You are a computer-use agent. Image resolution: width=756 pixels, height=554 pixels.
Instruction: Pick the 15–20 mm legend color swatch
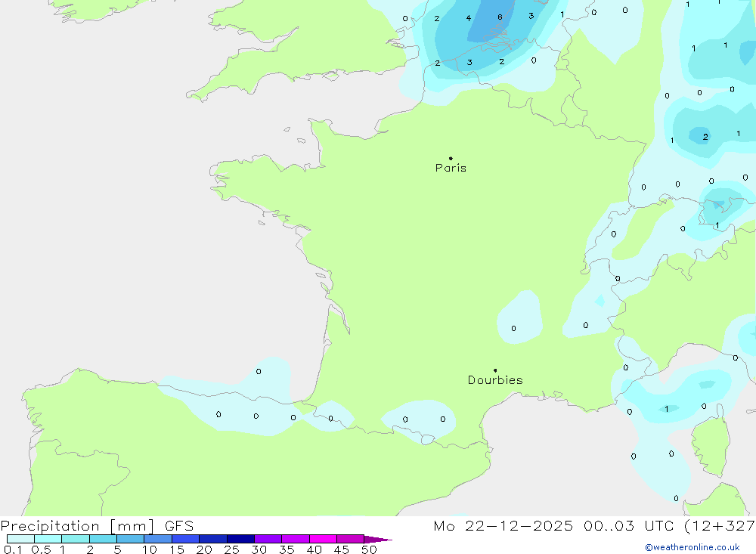click(x=186, y=539)
